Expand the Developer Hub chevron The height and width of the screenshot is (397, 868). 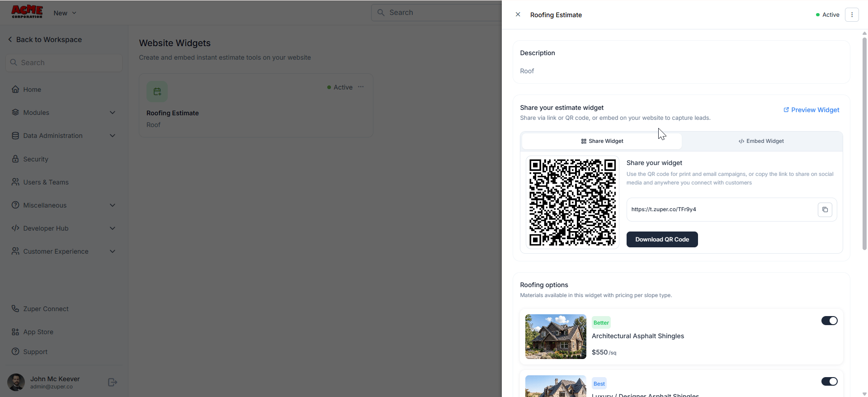tap(113, 228)
